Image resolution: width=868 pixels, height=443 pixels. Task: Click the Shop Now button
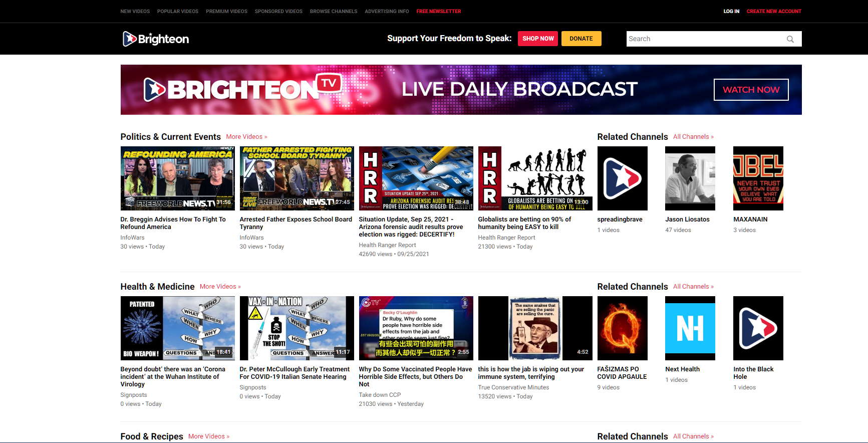pos(538,39)
